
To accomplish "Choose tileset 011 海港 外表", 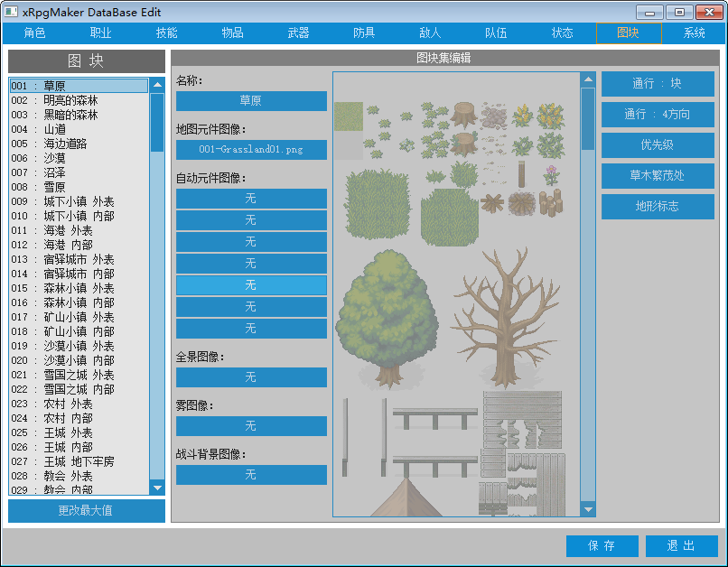I will pyautogui.click(x=79, y=230).
